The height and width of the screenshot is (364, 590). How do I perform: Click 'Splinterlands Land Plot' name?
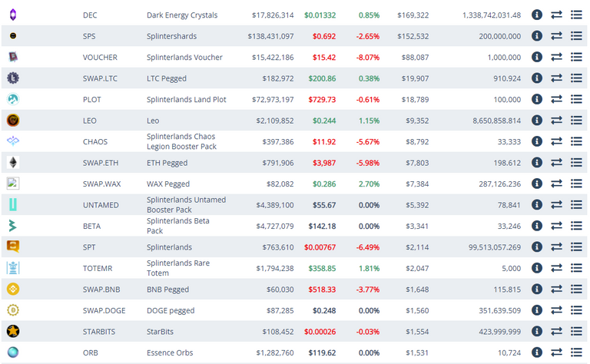tap(186, 99)
